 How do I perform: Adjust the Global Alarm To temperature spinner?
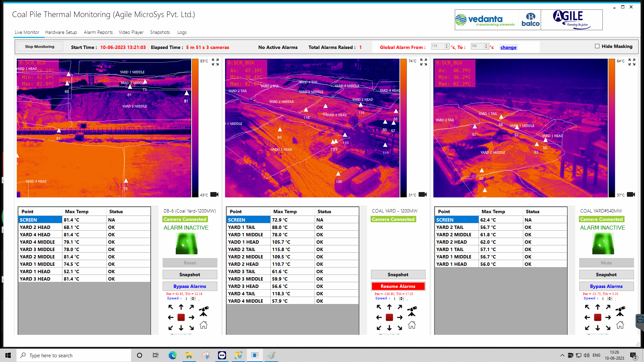tap(486, 46)
